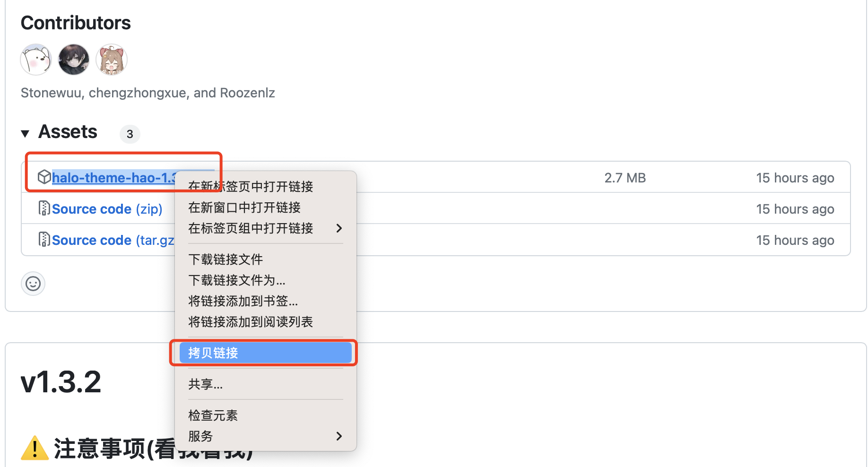The height and width of the screenshot is (467, 868).
Task: Expand the 服务 submenu arrow
Action: pyautogui.click(x=339, y=436)
